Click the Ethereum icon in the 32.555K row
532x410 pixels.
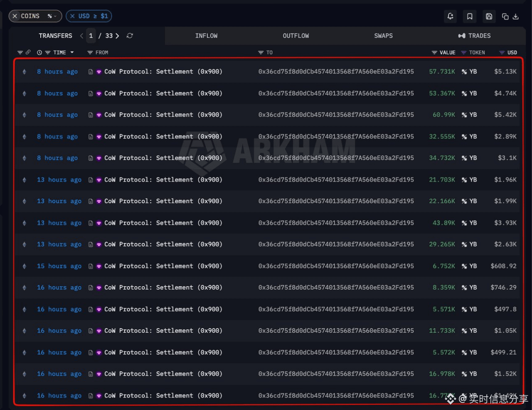point(25,137)
